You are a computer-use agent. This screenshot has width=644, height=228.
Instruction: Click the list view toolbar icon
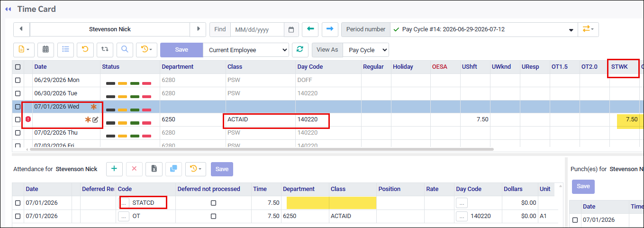coord(65,49)
